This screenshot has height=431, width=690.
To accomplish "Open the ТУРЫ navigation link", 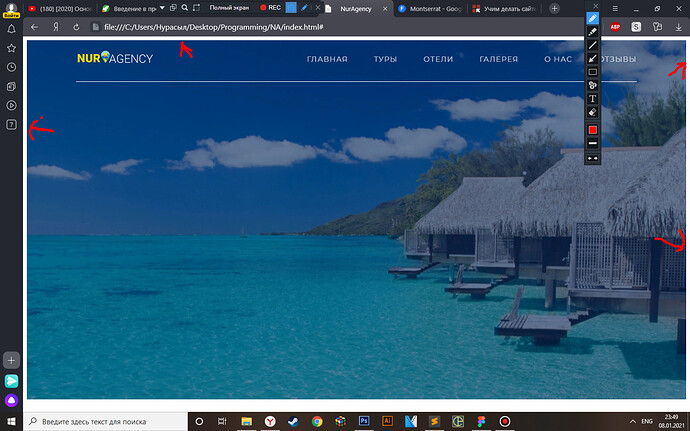I will [385, 59].
